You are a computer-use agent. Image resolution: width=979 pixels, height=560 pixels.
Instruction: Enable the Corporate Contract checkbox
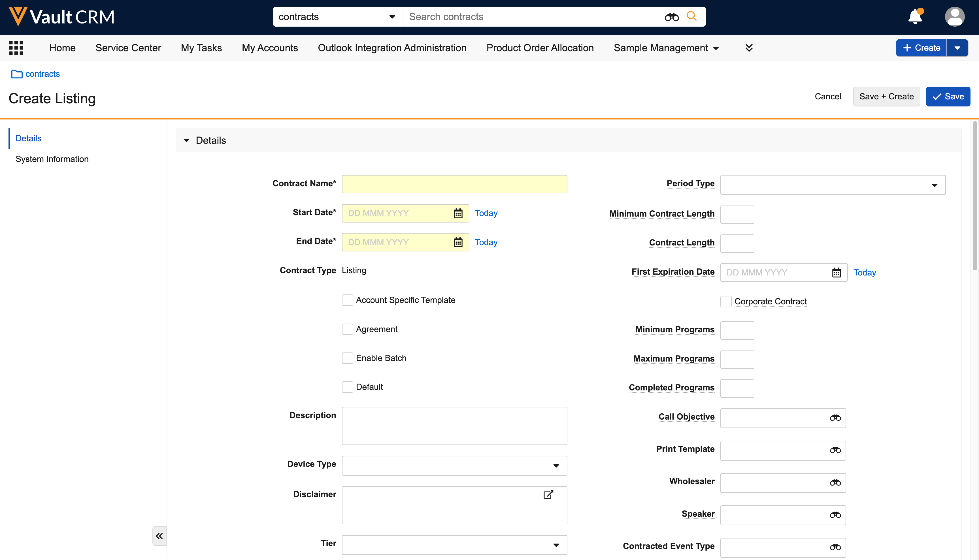point(726,302)
